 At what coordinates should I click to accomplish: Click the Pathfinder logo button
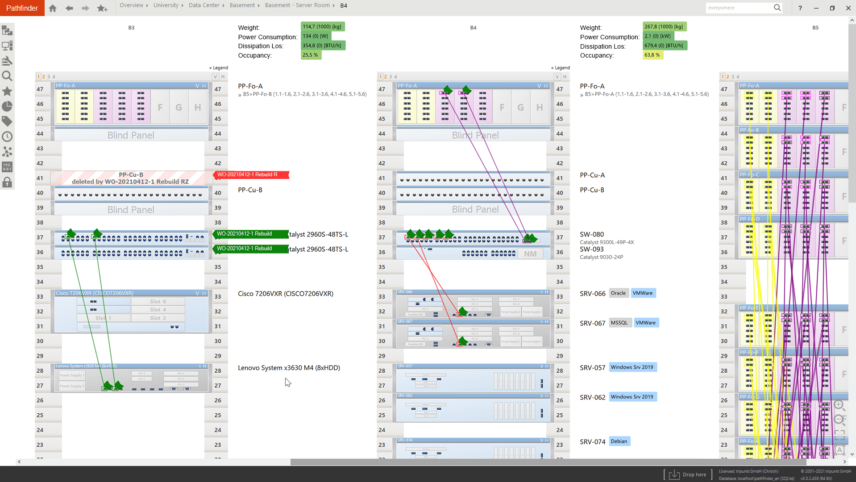[x=22, y=8]
